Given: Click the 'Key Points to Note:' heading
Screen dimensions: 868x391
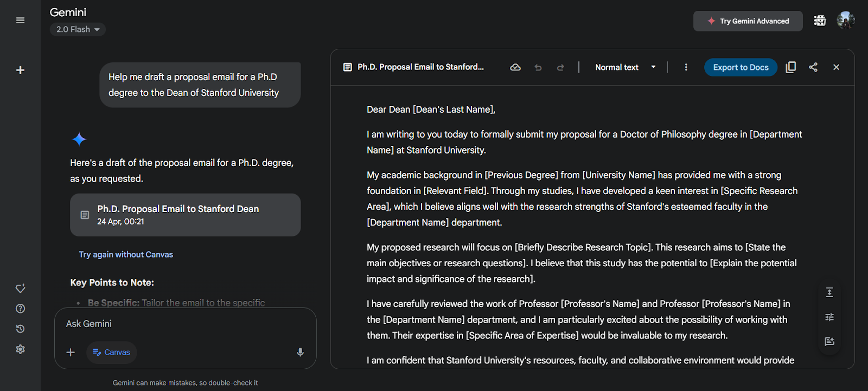Looking at the screenshot, I should [x=112, y=283].
